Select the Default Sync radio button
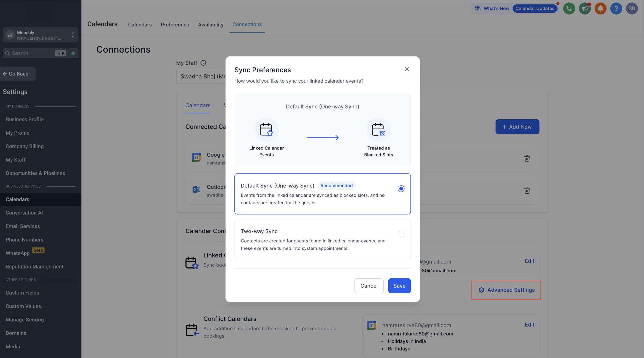Image resolution: width=644 pixels, height=358 pixels. click(401, 189)
